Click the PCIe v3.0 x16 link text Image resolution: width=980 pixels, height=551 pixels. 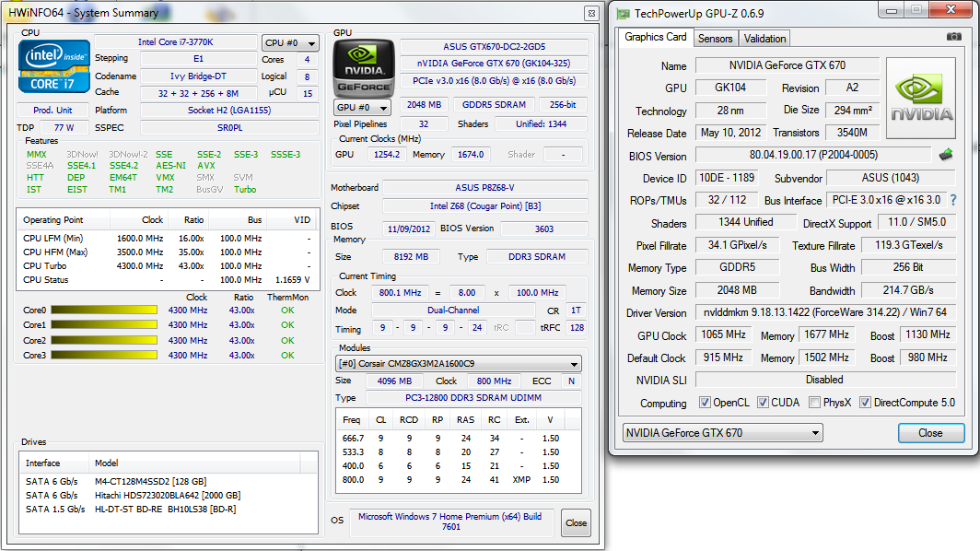point(494,81)
